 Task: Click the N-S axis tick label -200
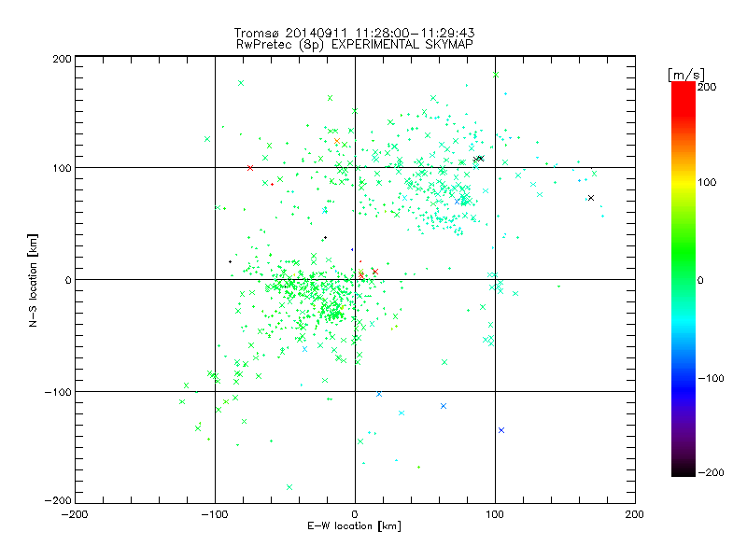tap(58, 500)
